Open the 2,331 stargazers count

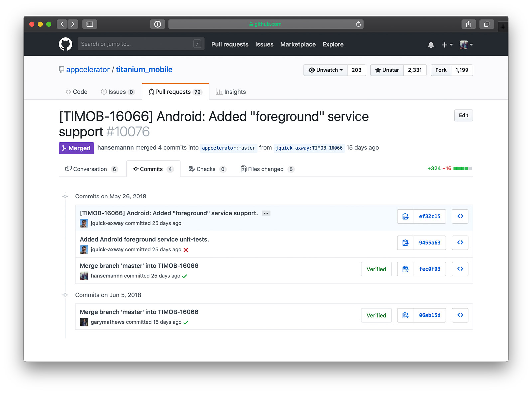pos(415,70)
